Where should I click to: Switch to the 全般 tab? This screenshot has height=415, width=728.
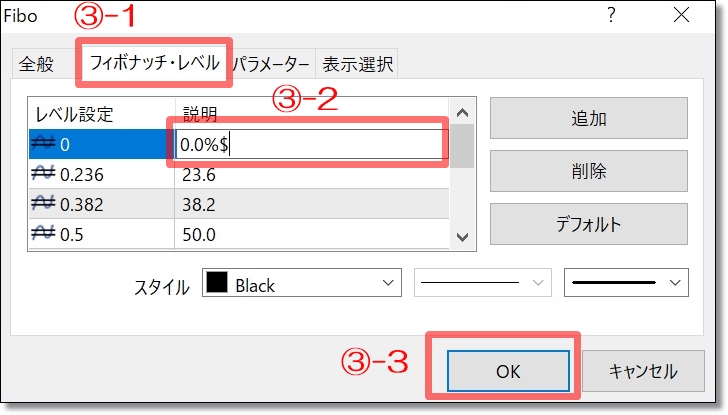tap(36, 64)
